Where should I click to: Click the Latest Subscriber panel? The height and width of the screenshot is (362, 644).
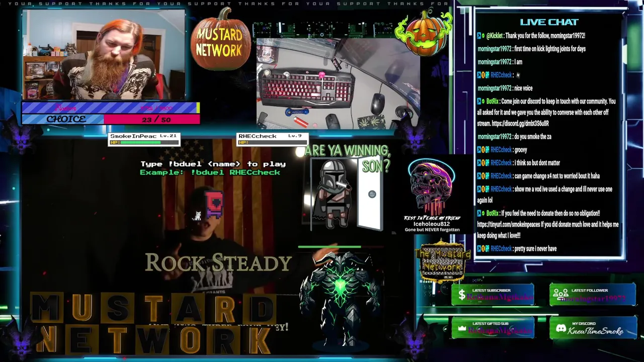click(x=493, y=295)
